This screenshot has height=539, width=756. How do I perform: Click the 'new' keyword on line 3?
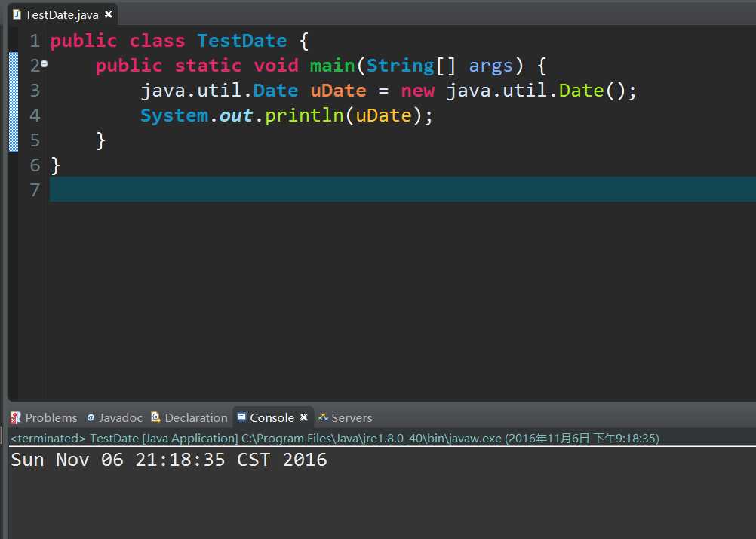tap(417, 91)
